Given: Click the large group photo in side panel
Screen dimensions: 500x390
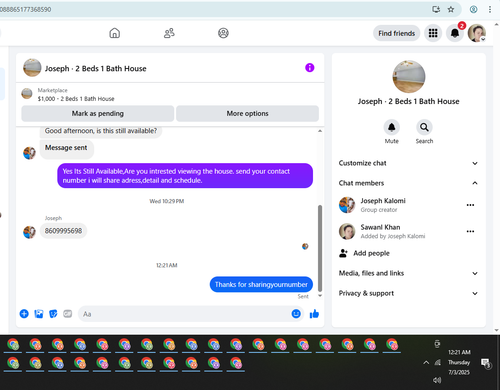Looking at the screenshot, I should (409, 76).
